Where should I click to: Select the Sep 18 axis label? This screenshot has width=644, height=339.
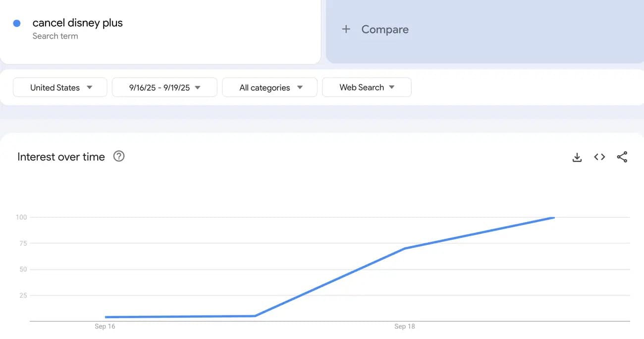click(405, 326)
